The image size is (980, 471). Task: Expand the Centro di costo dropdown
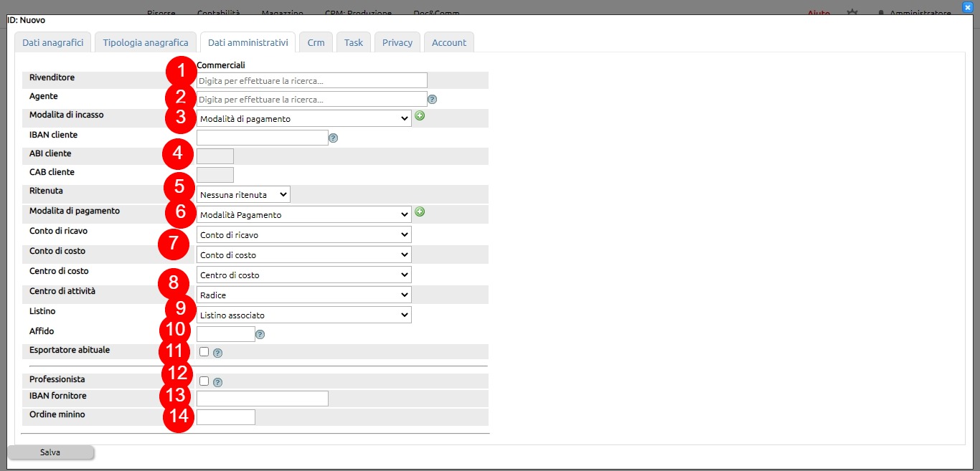tap(304, 275)
